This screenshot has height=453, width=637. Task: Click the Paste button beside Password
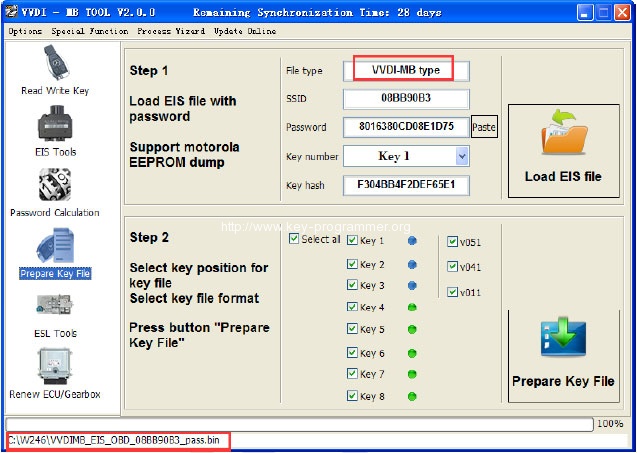(484, 128)
